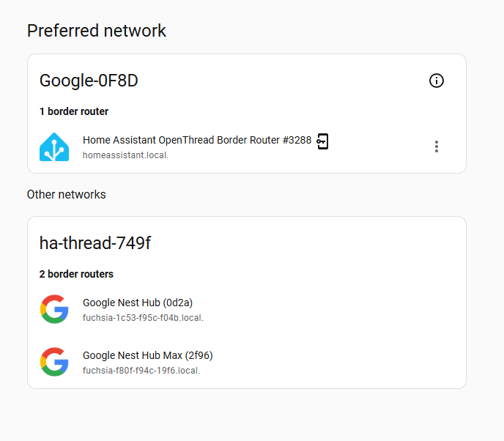Click the Google logo for Nest Hub Max
The width and height of the screenshot is (504, 441).
click(x=54, y=362)
